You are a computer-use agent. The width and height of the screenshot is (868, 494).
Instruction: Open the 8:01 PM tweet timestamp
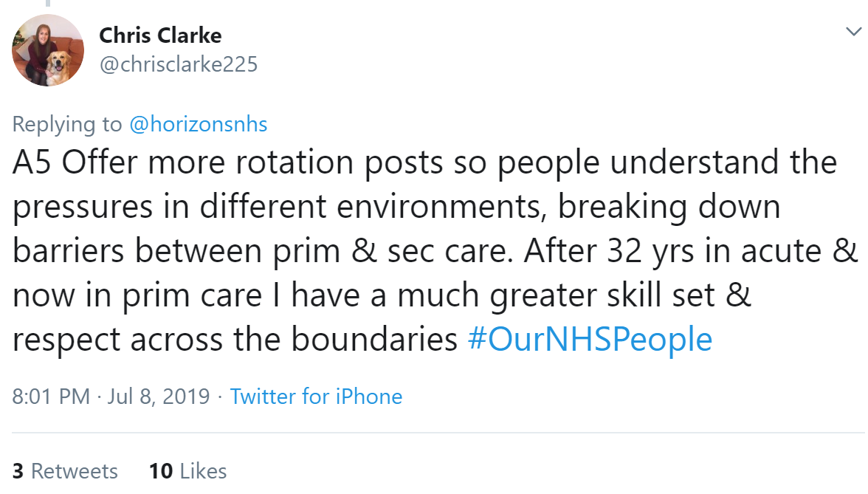point(51,397)
